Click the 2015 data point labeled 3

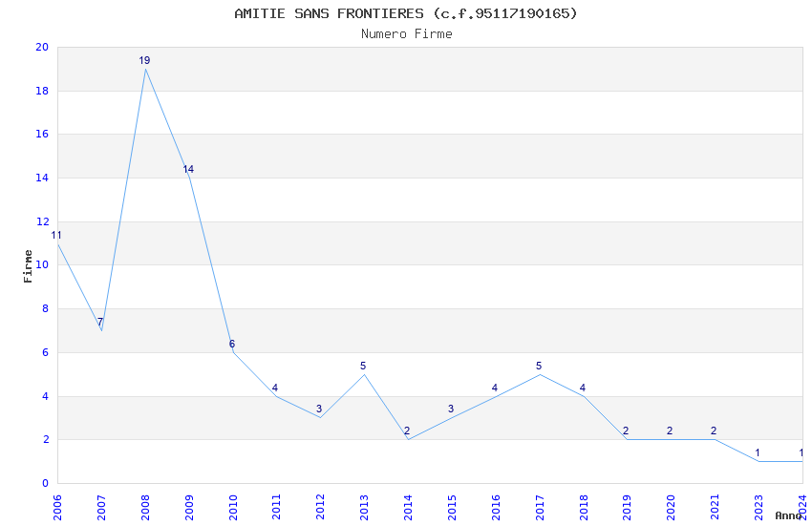451,409
